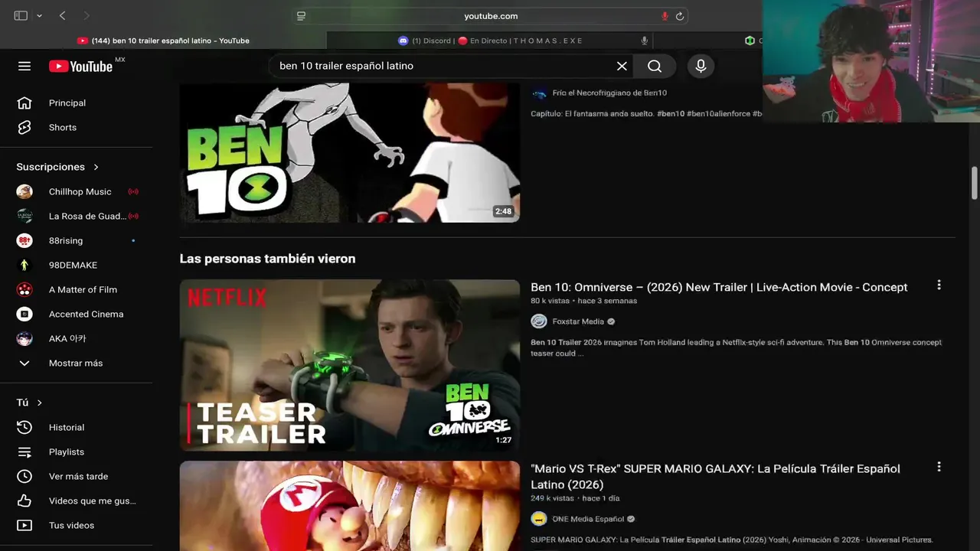The image size is (980, 551).
Task: Start voice search with microphone icon
Action: [701, 66]
